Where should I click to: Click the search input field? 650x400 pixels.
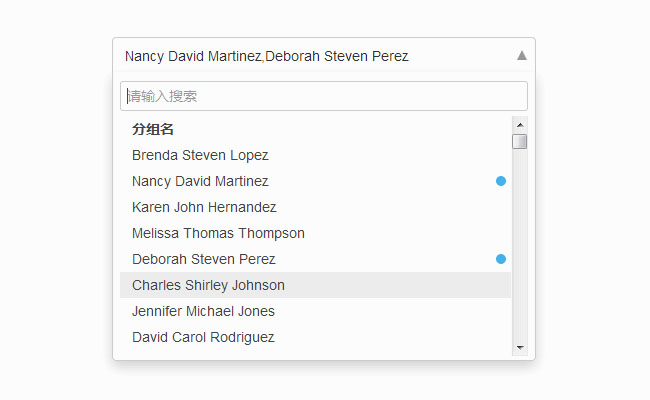(323, 96)
